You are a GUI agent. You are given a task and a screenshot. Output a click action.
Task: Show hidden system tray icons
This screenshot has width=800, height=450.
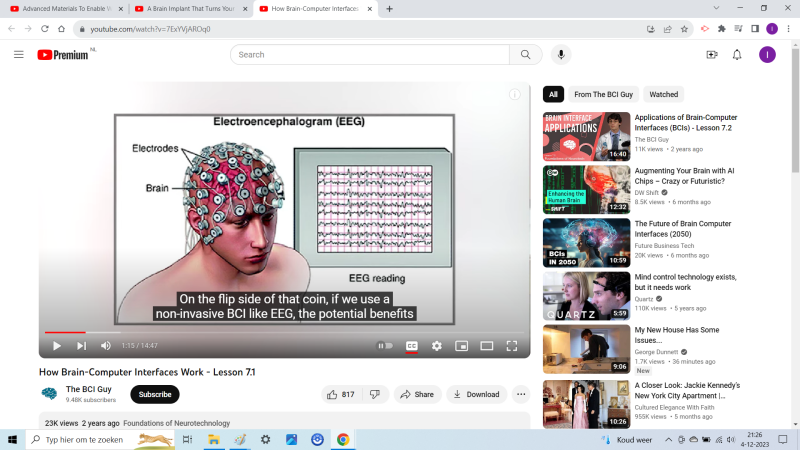pyautogui.click(x=668, y=439)
